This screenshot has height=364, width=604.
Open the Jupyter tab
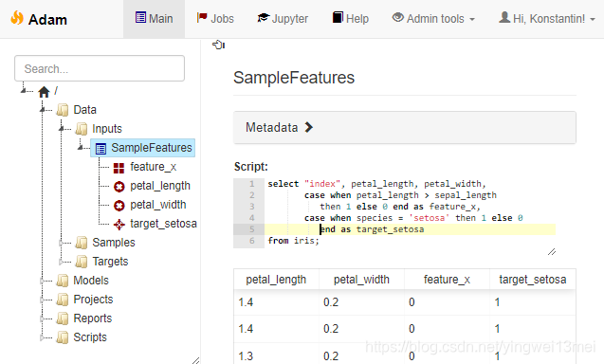283,19
